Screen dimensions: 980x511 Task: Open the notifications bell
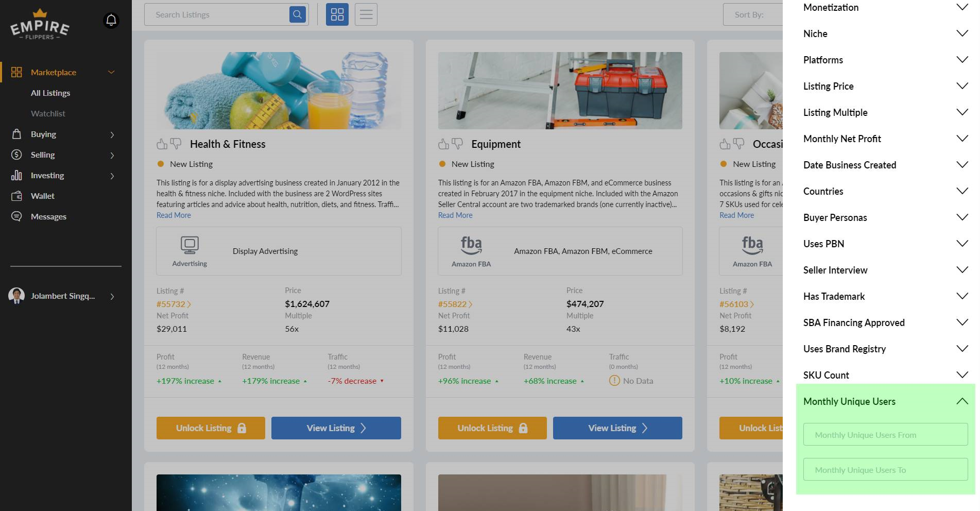(x=111, y=21)
